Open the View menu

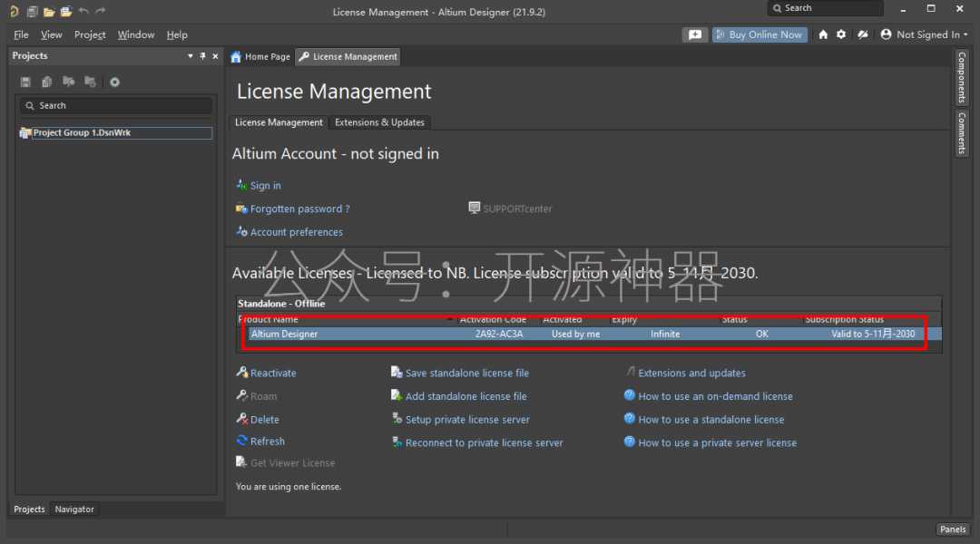tap(51, 35)
